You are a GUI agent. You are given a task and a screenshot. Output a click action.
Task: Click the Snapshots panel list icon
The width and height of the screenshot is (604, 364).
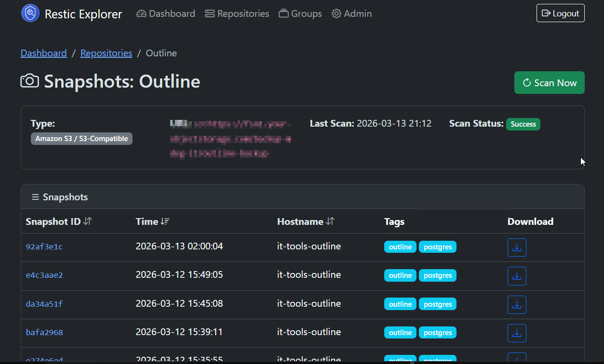pos(35,197)
